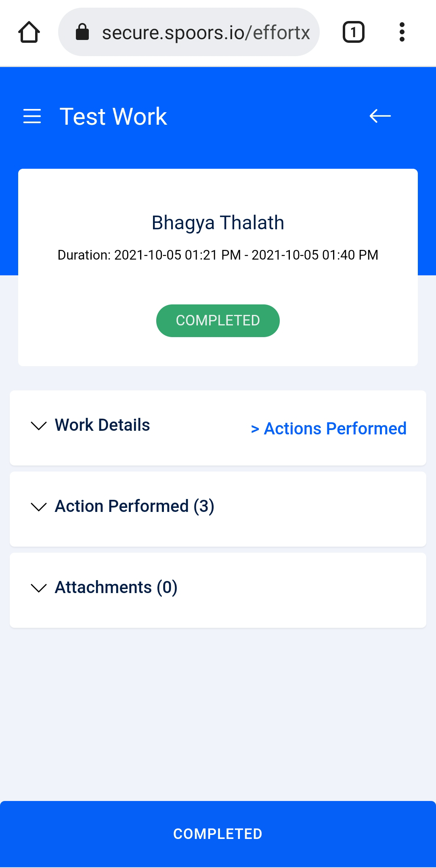
Task: Expand the Attachments (0) chevron
Action: pyautogui.click(x=39, y=588)
